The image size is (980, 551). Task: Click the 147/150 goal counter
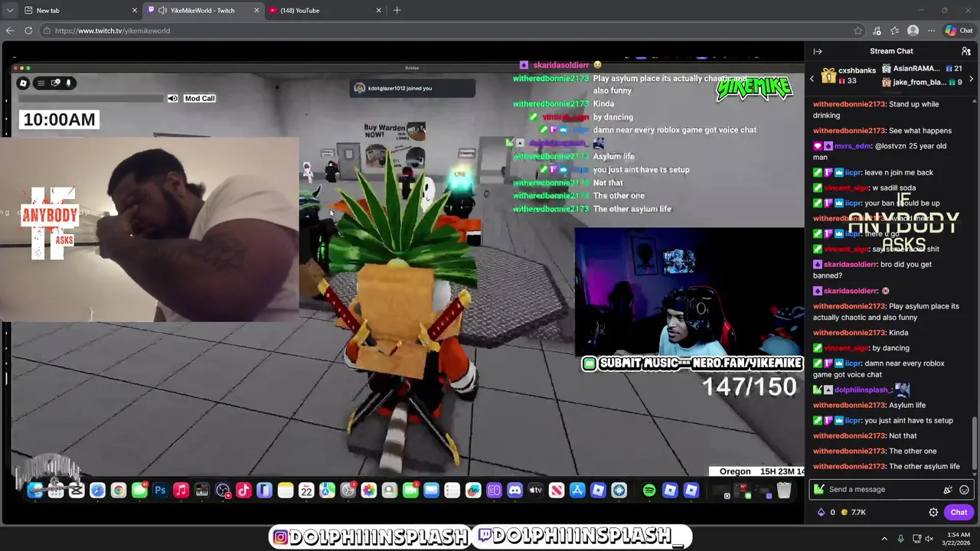coord(750,386)
